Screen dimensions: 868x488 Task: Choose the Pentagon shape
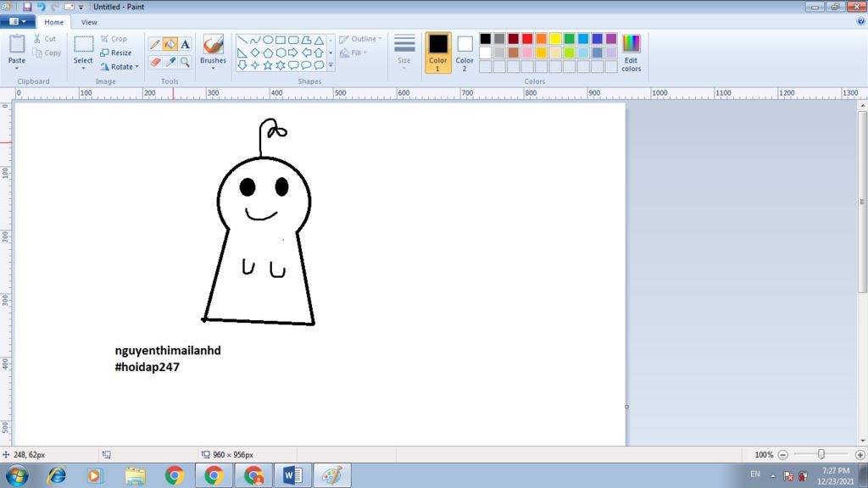click(267, 53)
